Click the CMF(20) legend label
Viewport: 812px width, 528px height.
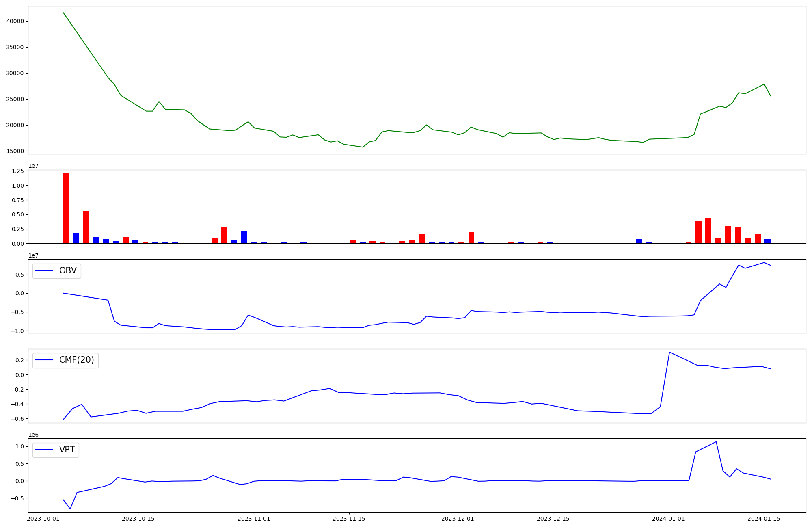point(76,360)
